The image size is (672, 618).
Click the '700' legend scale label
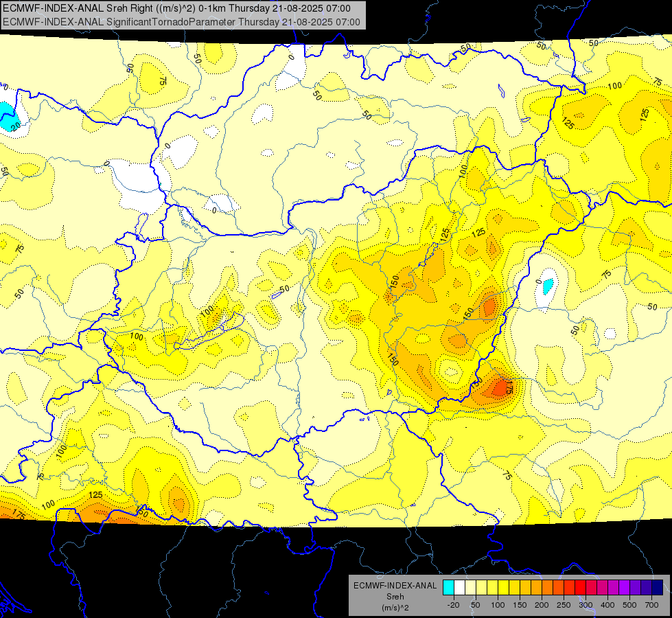[651, 605]
